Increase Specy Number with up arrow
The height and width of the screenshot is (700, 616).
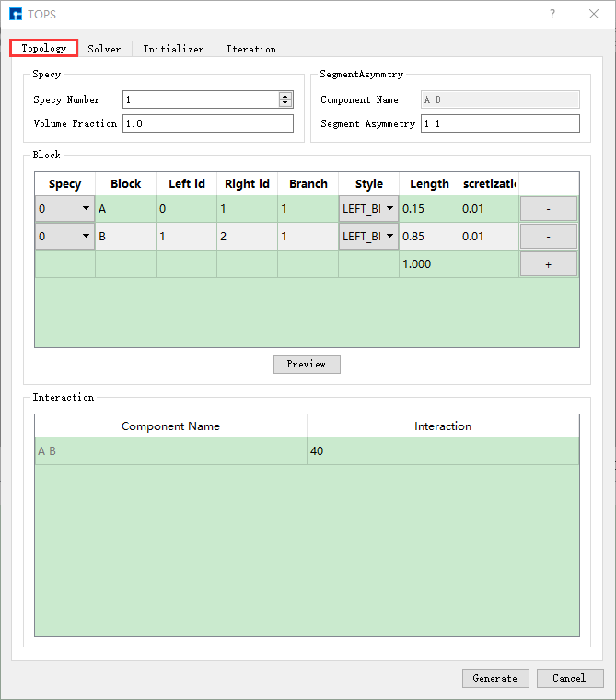coord(285,96)
